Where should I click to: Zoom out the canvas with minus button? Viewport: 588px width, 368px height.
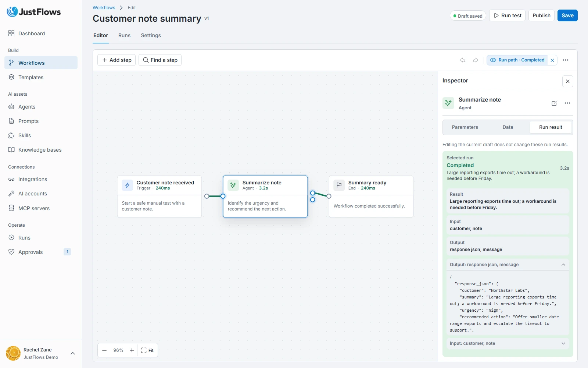[x=104, y=350]
